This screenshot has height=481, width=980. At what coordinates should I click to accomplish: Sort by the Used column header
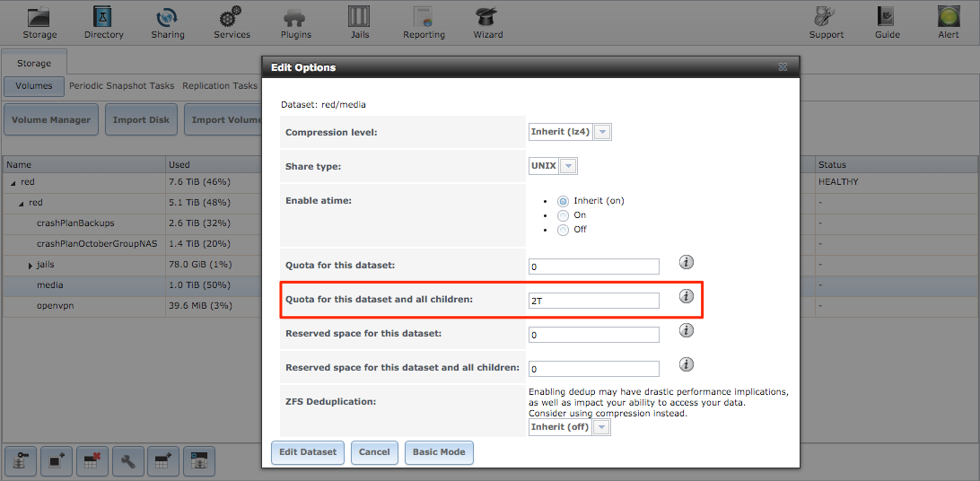pyautogui.click(x=213, y=165)
